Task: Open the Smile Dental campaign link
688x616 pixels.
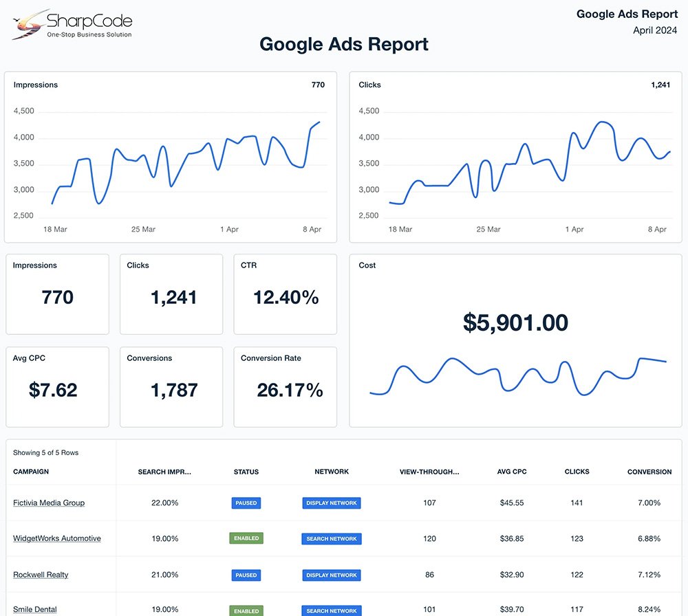Action: (x=35, y=609)
